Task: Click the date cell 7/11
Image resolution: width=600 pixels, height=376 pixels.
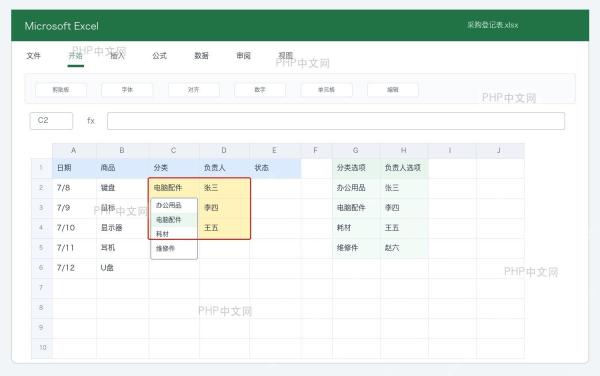Action: click(x=74, y=248)
